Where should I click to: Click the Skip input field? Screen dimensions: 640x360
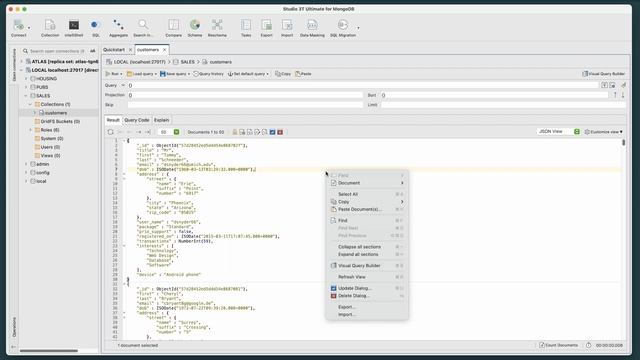tap(245, 105)
